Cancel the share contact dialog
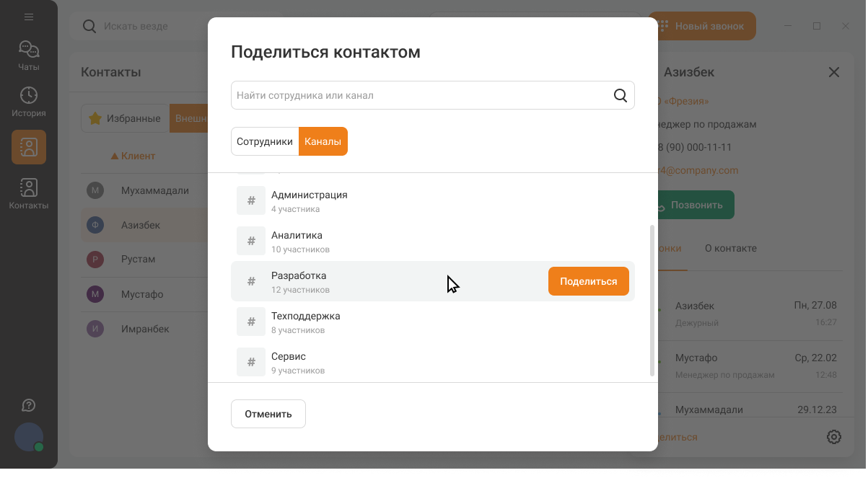Screen dimensions: 868x478 click(268, 414)
